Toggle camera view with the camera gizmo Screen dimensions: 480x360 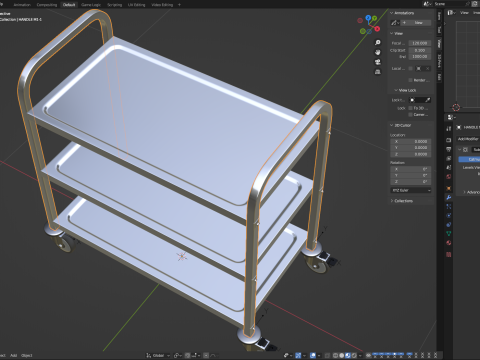[378, 62]
